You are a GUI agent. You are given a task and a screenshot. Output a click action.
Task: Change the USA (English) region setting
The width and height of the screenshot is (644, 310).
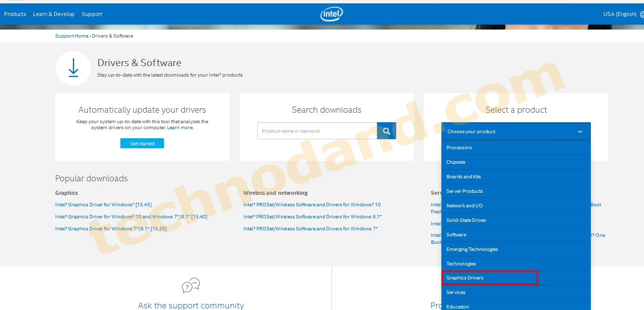point(619,14)
